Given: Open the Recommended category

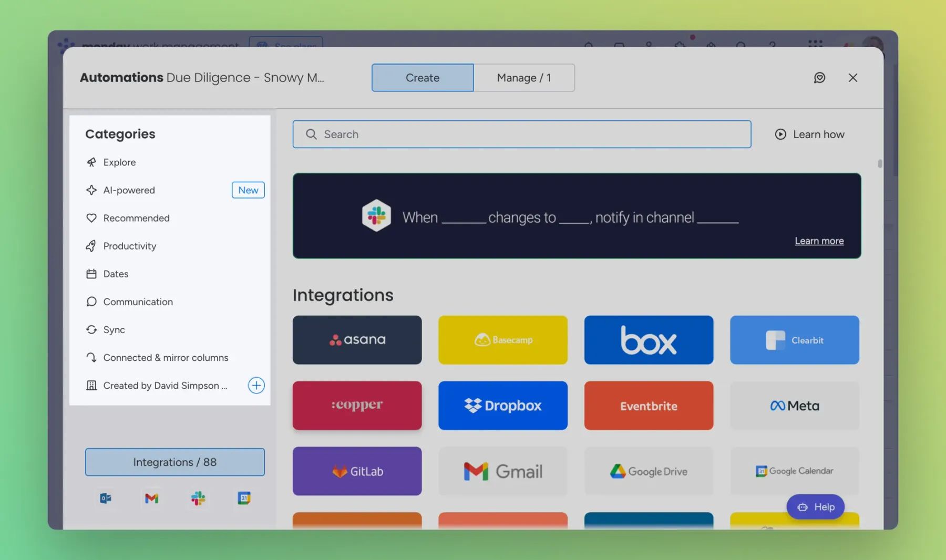Looking at the screenshot, I should point(136,217).
